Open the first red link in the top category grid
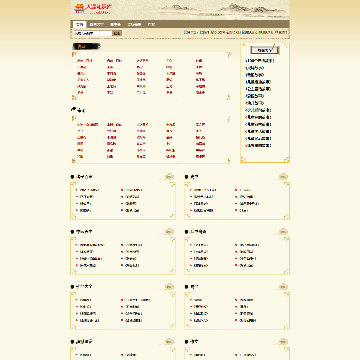The height and width of the screenshot is (360, 360). 84,61
